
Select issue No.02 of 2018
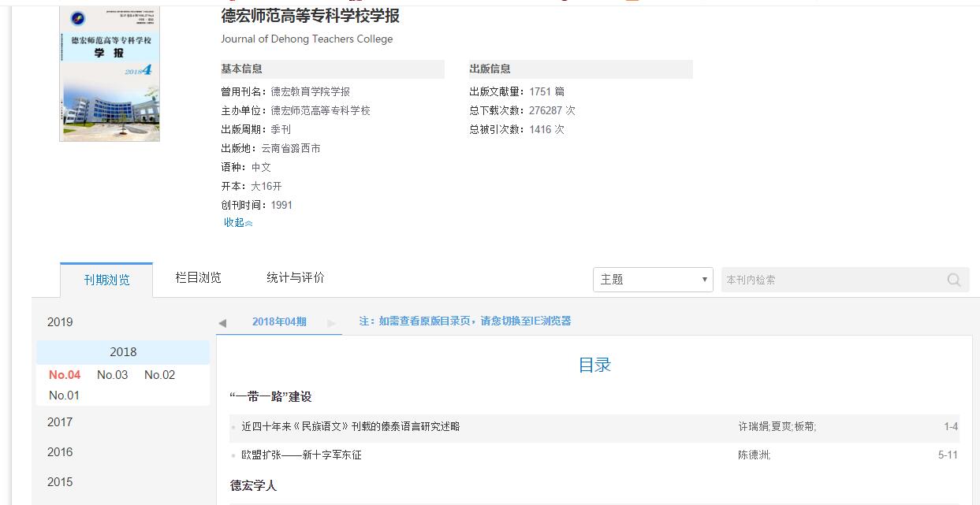coord(159,375)
